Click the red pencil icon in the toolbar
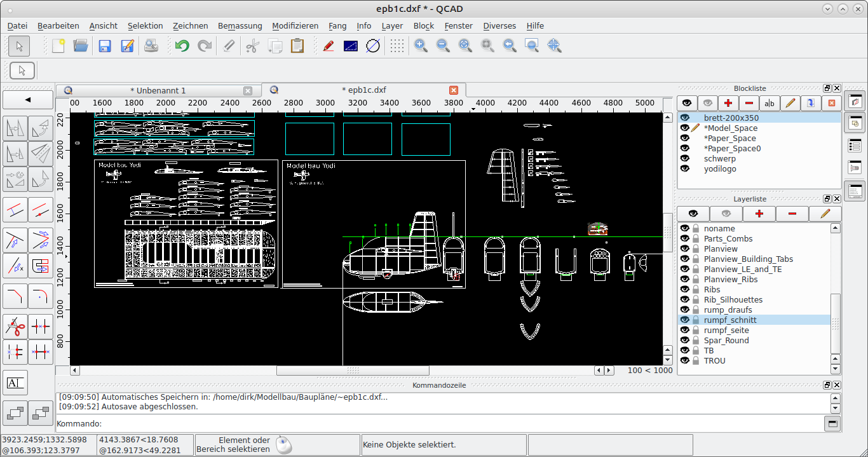 pyautogui.click(x=329, y=46)
